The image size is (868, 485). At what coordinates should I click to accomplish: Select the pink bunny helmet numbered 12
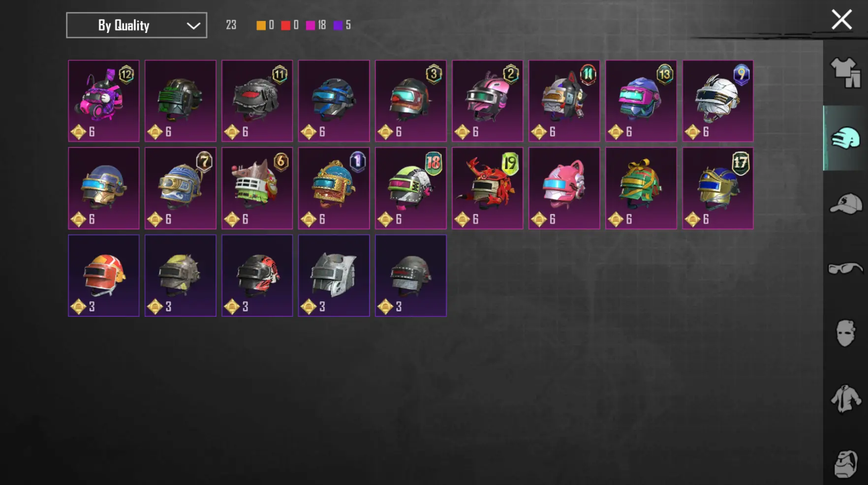(103, 101)
